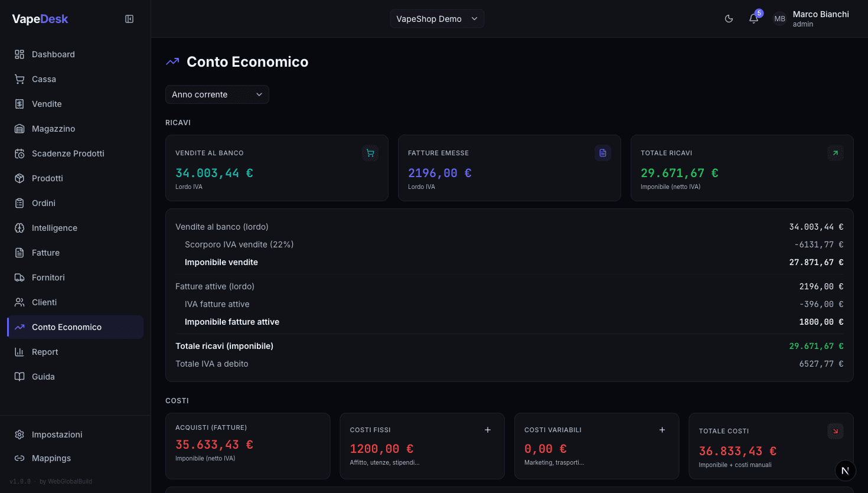Image resolution: width=868 pixels, height=493 pixels.
Task: Toggle dark mode with the moon icon
Action: click(729, 18)
